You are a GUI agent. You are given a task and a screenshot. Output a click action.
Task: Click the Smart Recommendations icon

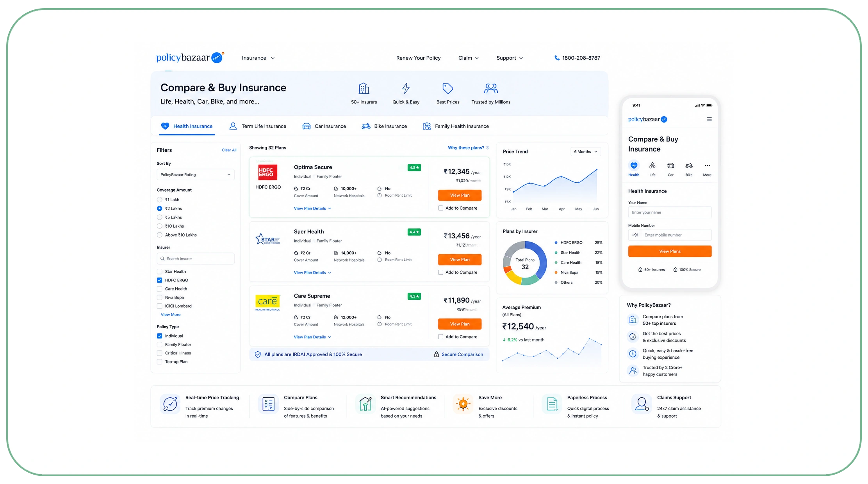pos(365,404)
